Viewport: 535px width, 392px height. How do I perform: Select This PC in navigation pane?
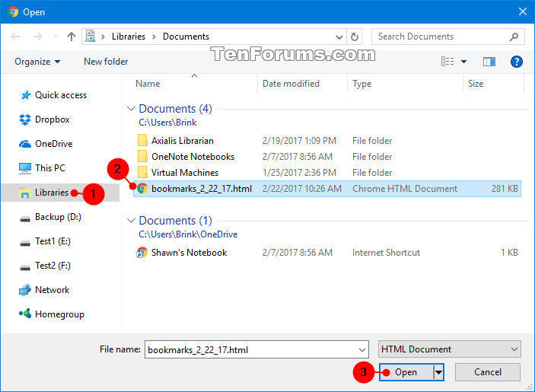pos(42,168)
